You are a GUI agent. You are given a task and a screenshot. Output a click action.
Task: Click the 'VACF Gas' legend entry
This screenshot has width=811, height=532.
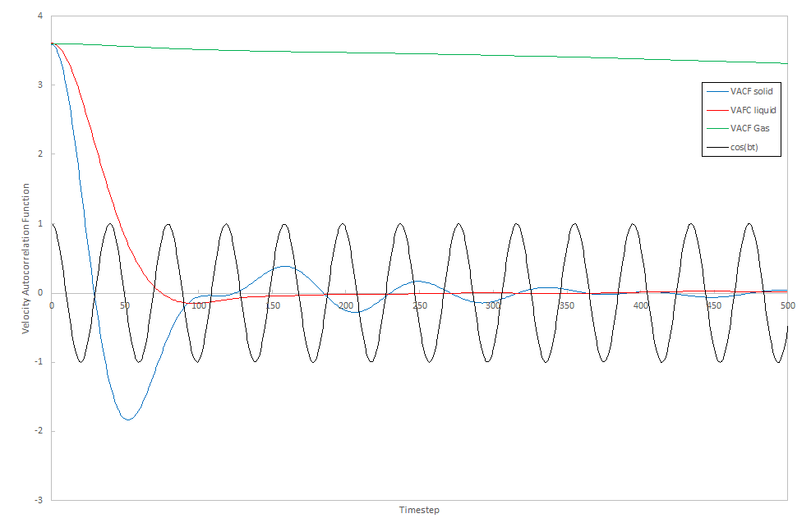tap(739, 128)
